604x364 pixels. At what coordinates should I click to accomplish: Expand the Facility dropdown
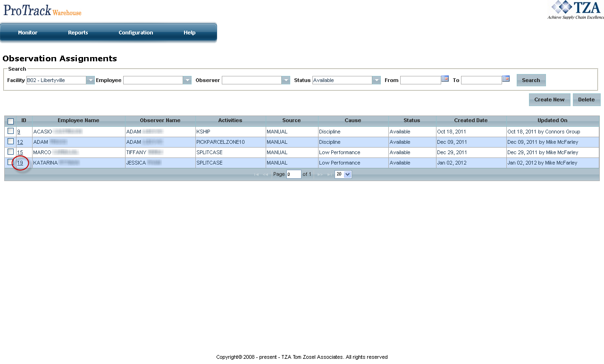[x=90, y=80]
